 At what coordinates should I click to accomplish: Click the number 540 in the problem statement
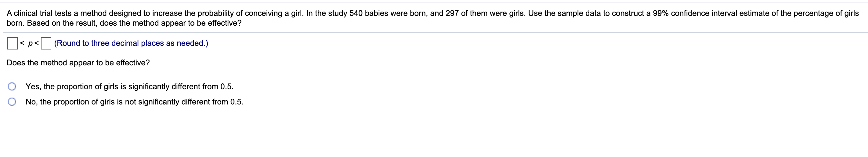356,13
